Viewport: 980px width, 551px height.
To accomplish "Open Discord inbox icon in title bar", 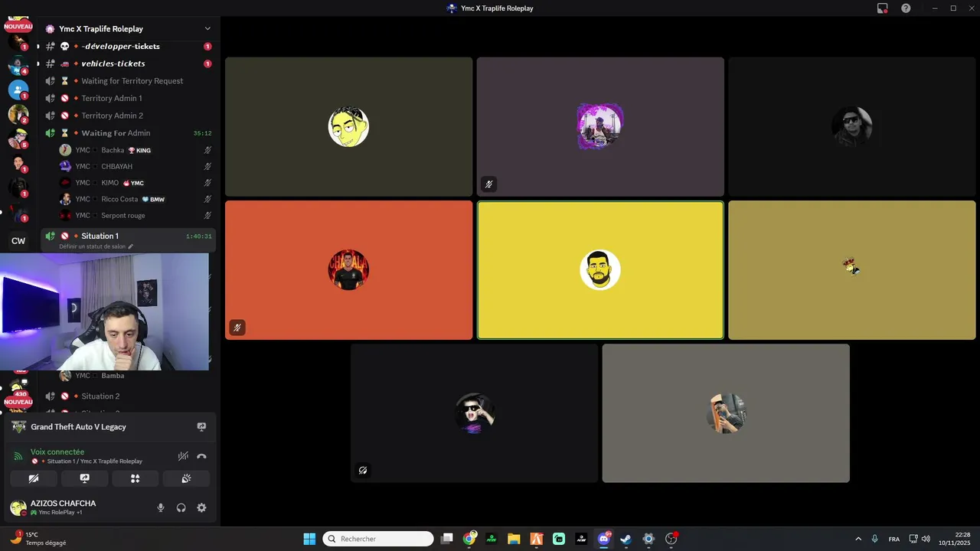I will [x=883, y=8].
